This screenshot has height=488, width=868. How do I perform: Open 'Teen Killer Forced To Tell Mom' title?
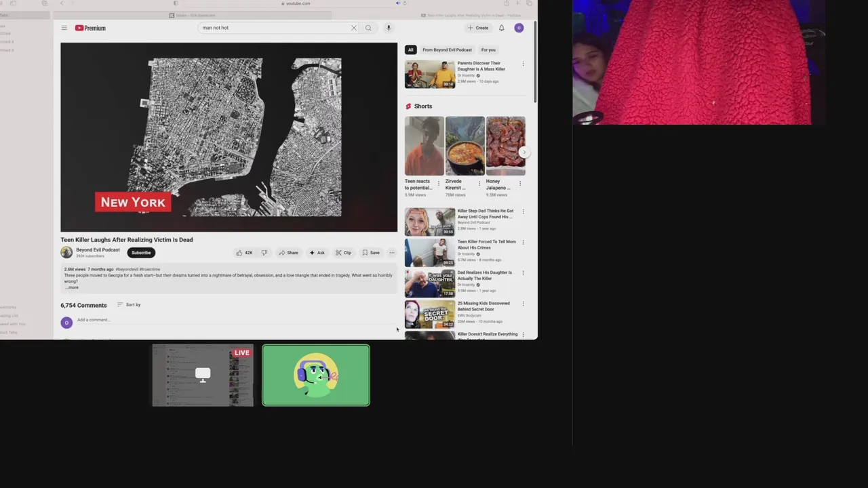coord(486,245)
